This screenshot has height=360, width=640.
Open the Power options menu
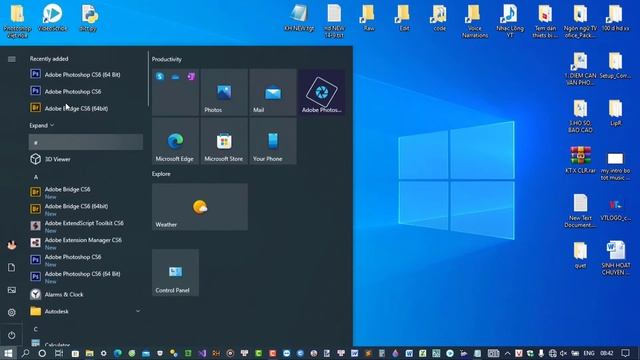(x=11, y=335)
